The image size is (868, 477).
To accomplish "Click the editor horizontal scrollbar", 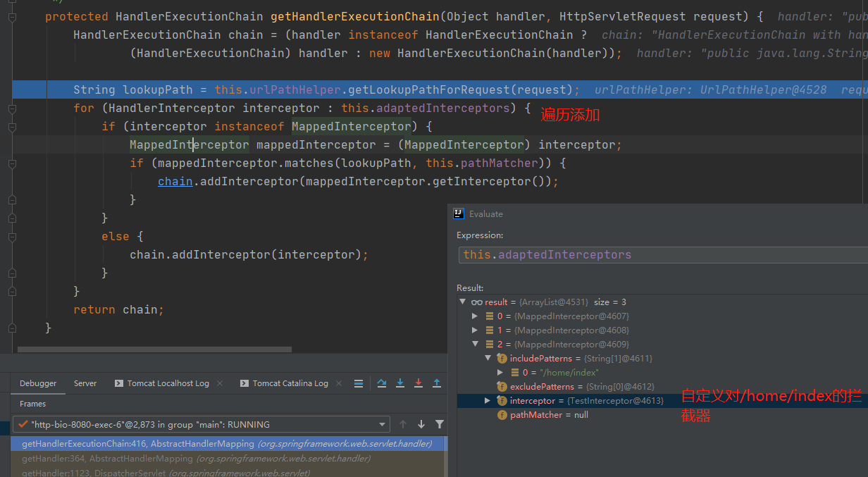I will click(x=154, y=349).
